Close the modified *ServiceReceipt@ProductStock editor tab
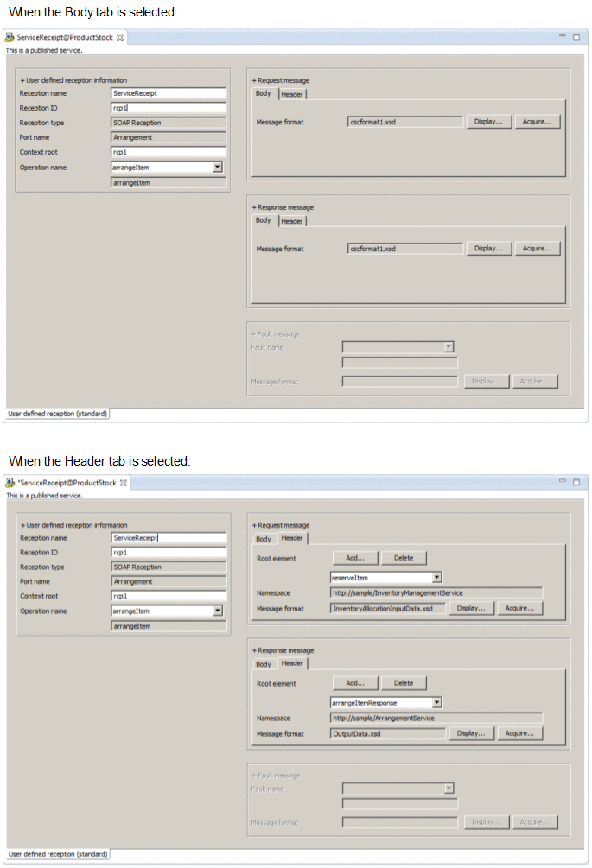The width and height of the screenshot is (592, 868). 124,483
